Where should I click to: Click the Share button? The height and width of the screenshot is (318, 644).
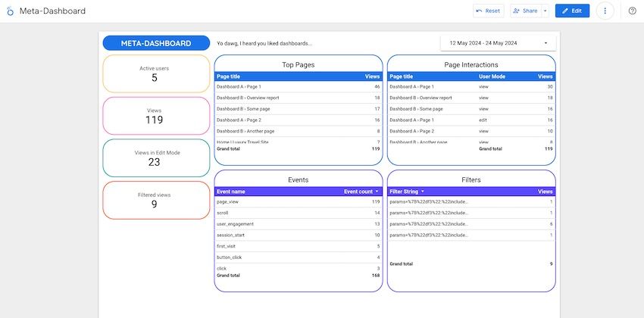[526, 11]
